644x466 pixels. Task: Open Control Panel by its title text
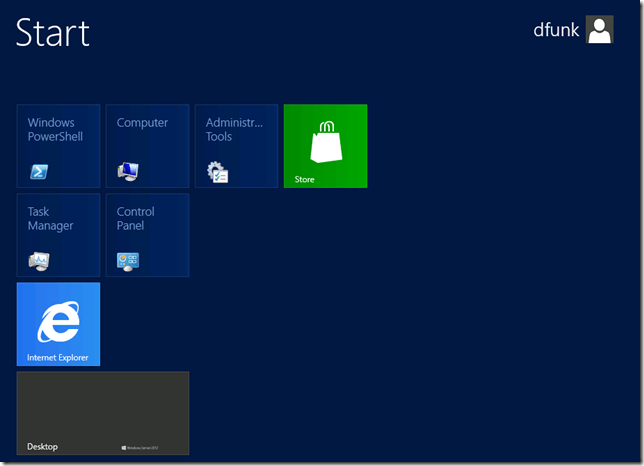coord(135,219)
